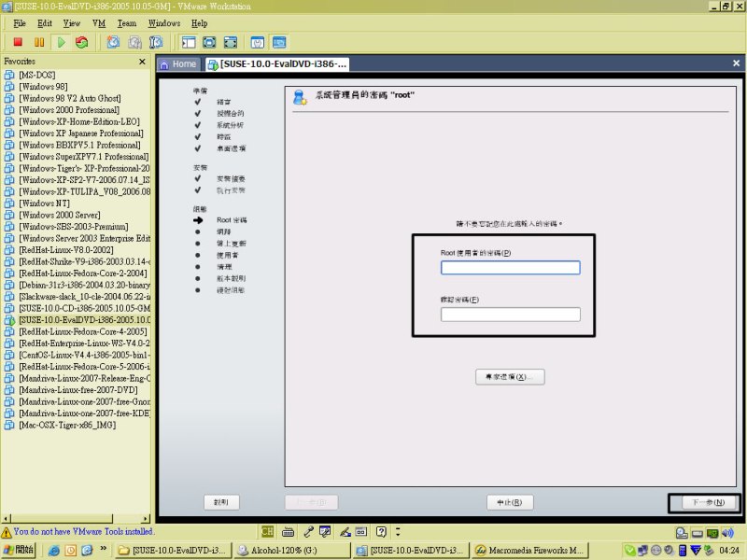This screenshot has width=747, height=560.
Task: Select [MS-DOS] in Favorites
Action: [37, 75]
